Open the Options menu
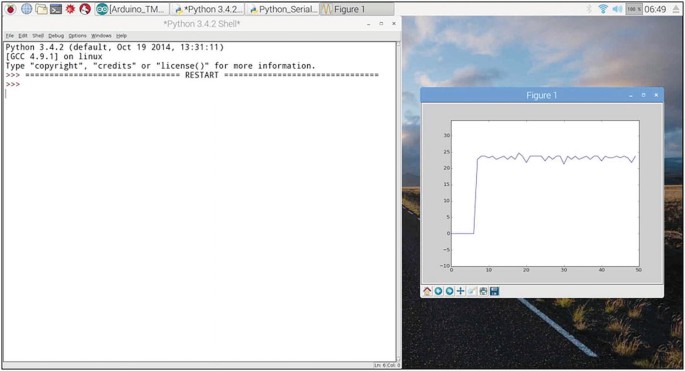This screenshot has width=685, height=371. point(77,36)
